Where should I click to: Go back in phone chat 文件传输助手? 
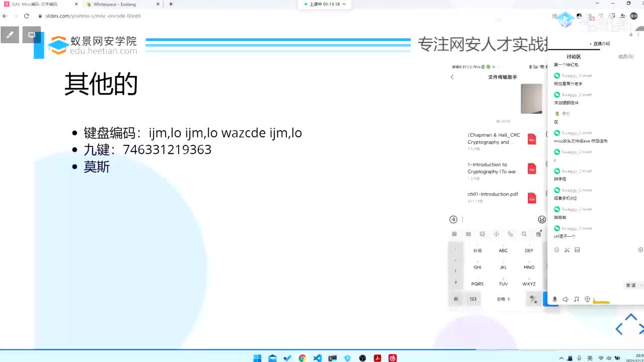[452, 77]
